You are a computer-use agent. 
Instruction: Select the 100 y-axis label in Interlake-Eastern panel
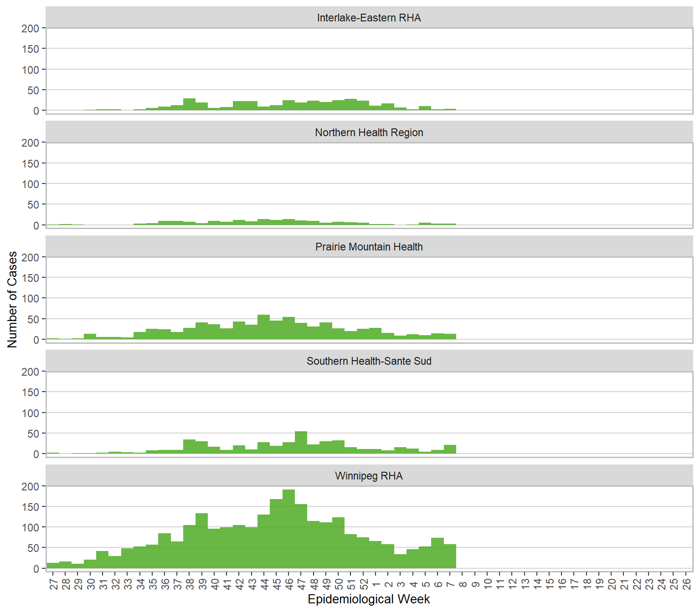coord(30,70)
